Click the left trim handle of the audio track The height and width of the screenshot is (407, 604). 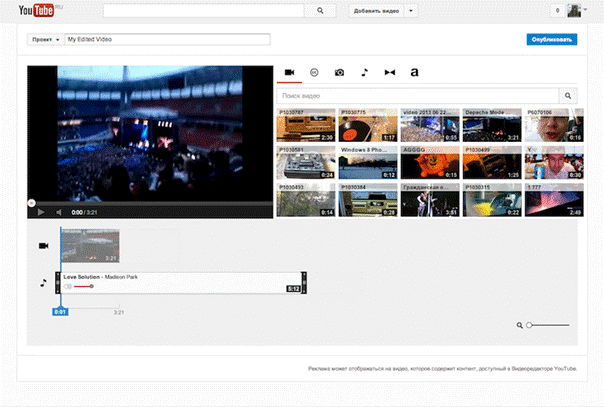click(58, 283)
